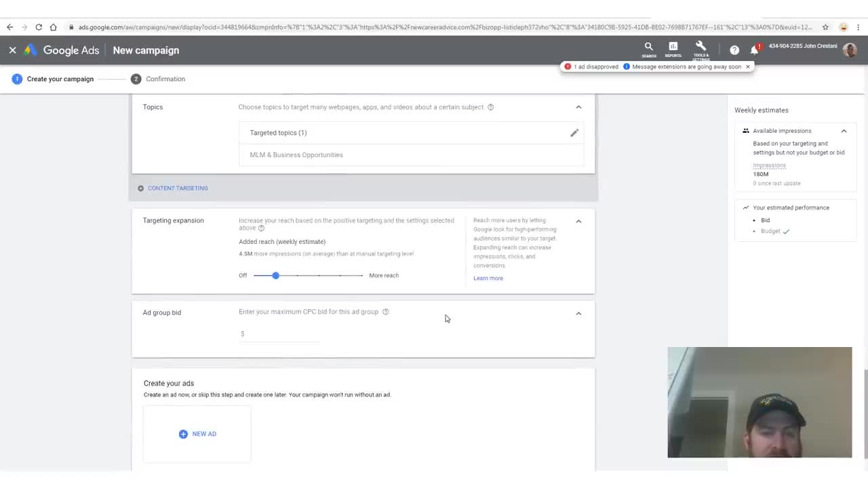Click the browser back arrow

click(9, 27)
